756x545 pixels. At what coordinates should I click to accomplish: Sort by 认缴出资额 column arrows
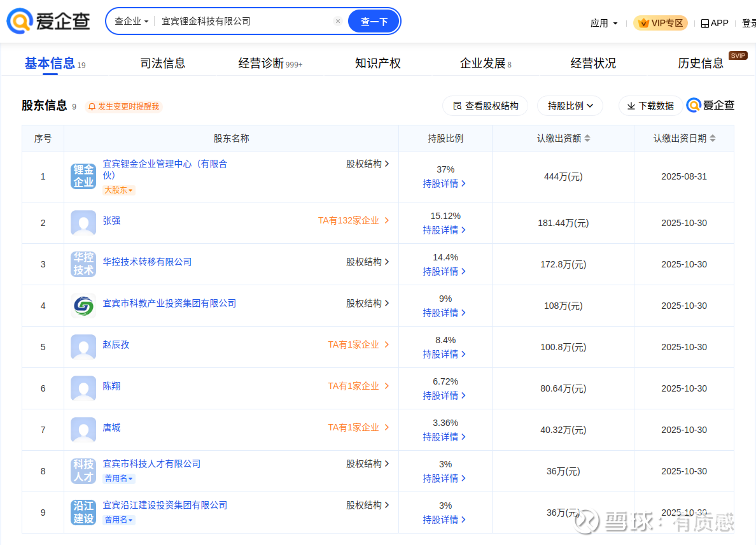[x=587, y=138]
